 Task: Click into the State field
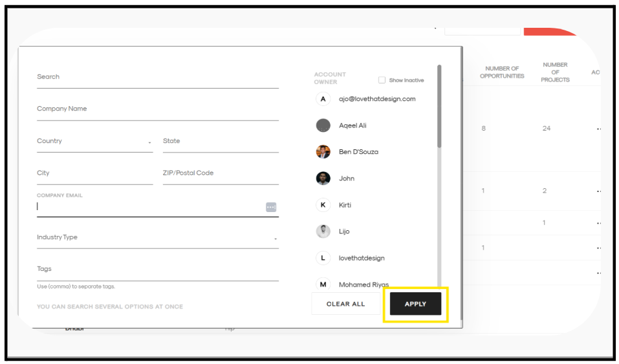click(x=220, y=142)
